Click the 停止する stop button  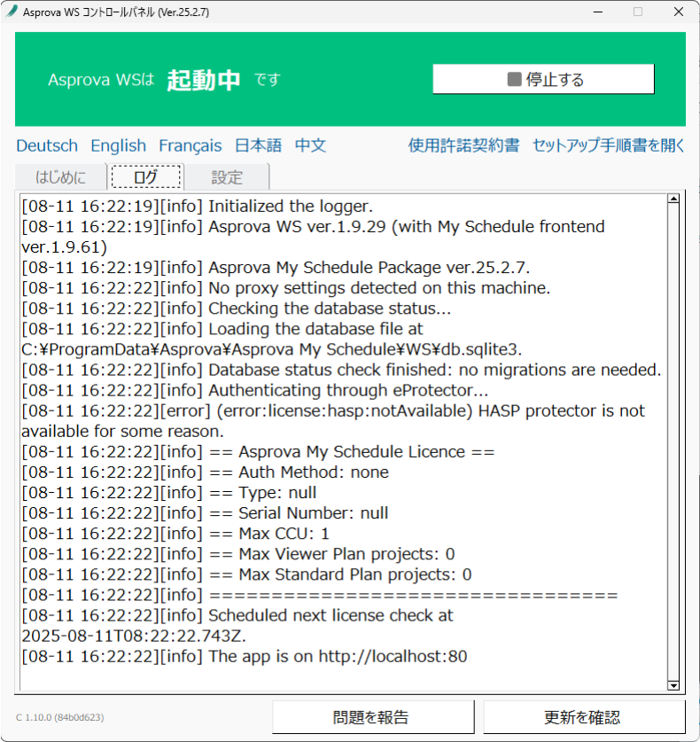(543, 79)
